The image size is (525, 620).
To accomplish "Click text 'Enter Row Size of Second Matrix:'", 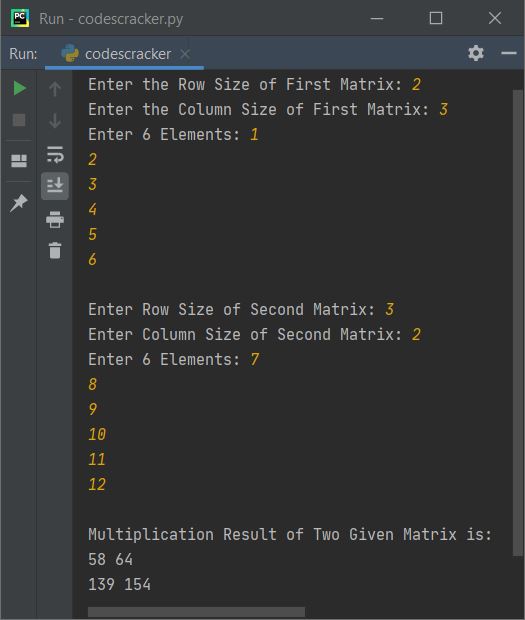I will [x=232, y=310].
